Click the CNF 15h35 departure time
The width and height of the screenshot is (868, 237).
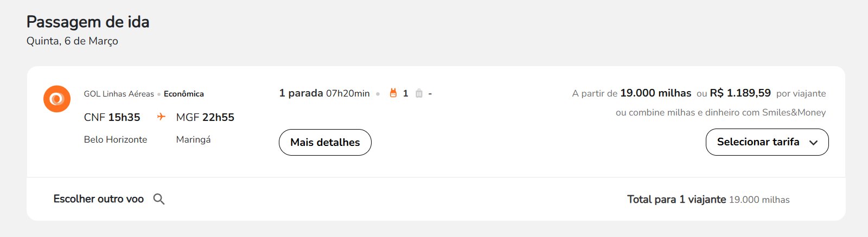click(112, 117)
